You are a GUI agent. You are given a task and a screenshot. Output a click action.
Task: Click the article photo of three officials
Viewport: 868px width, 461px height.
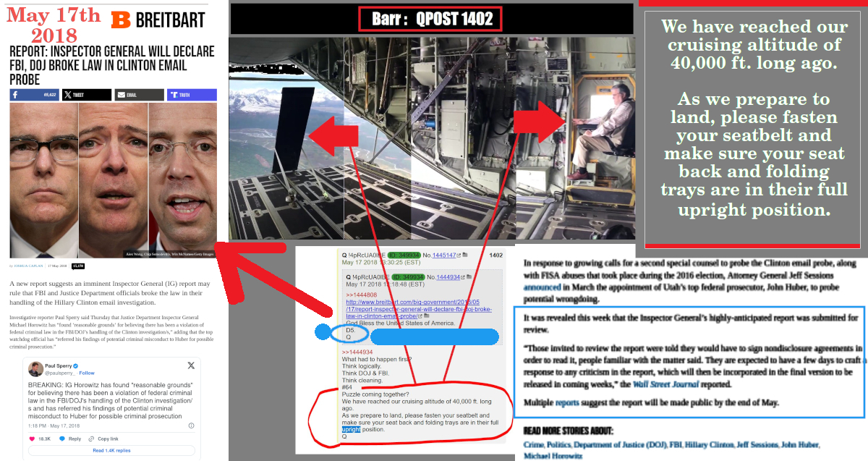coord(114,179)
